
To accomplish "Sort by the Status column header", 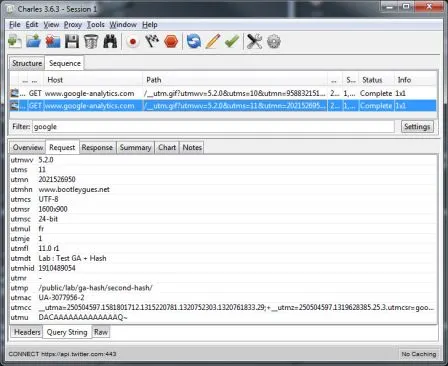I will (376, 80).
